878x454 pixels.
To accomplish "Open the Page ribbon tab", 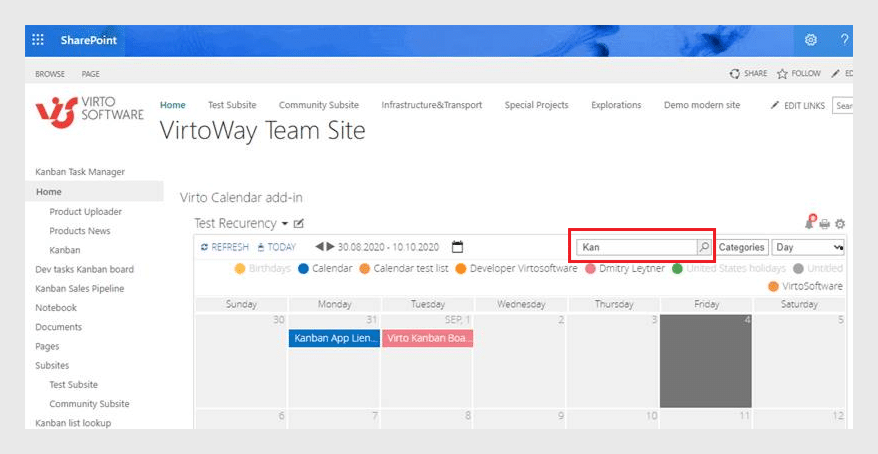I will [90, 74].
